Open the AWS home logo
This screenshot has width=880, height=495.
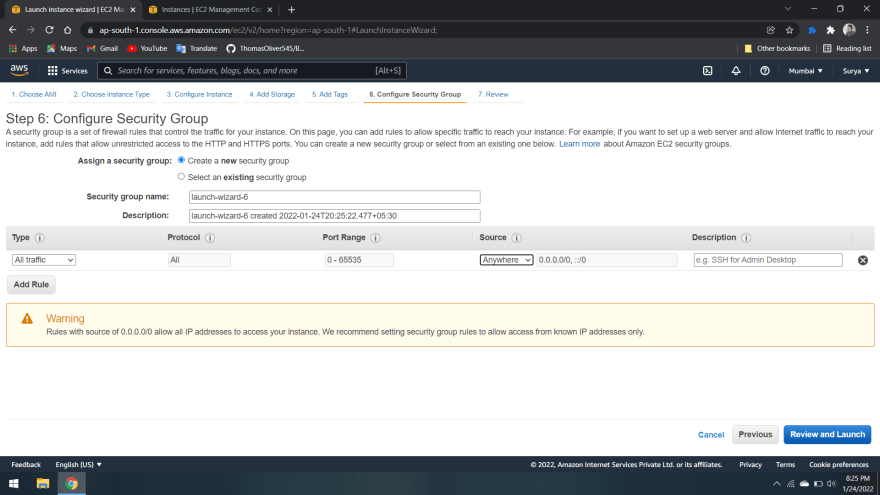[x=19, y=70]
